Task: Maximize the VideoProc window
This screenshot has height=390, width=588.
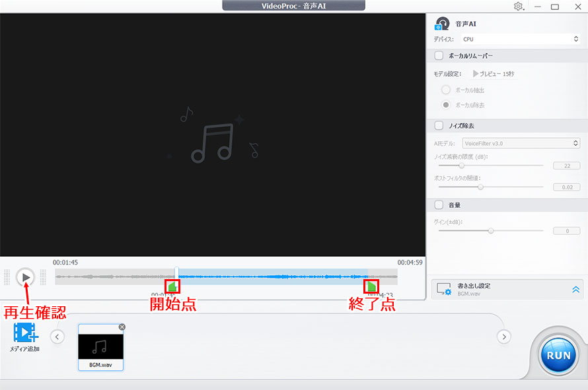Action: (555, 7)
